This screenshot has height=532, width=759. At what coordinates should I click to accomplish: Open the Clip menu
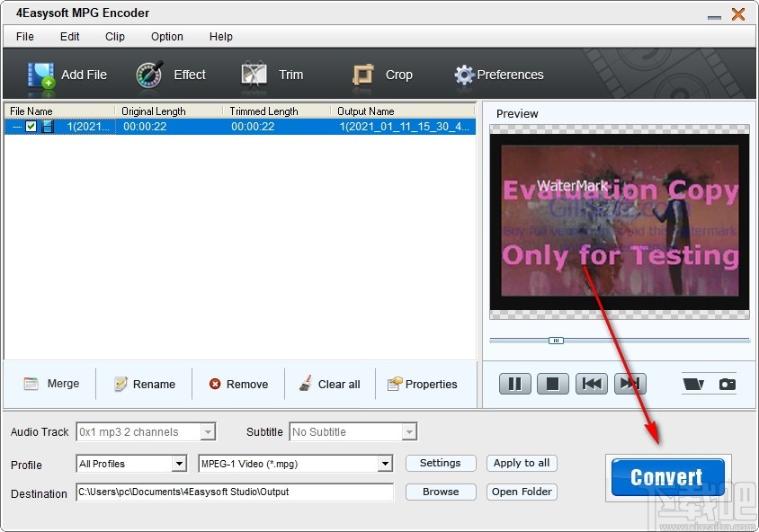tap(115, 37)
